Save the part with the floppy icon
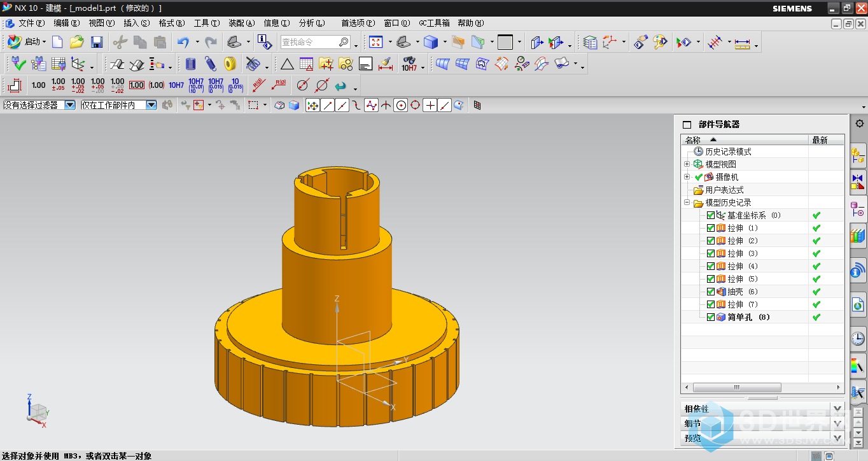868x461 pixels. [x=97, y=42]
